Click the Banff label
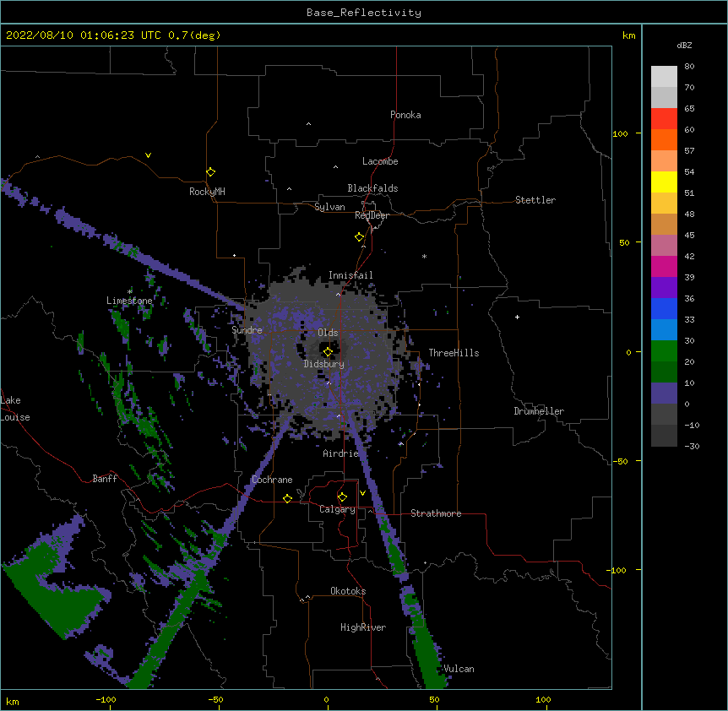The width and height of the screenshot is (728, 711). [105, 479]
